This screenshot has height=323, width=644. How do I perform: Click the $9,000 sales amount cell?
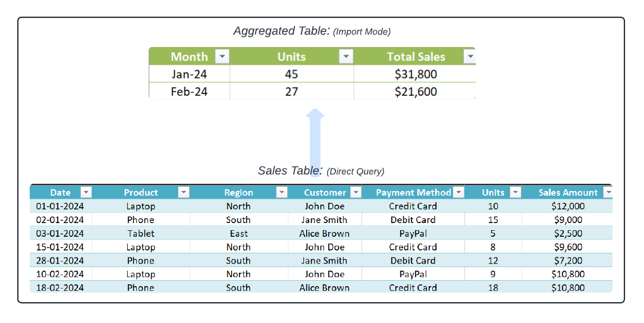point(568,219)
